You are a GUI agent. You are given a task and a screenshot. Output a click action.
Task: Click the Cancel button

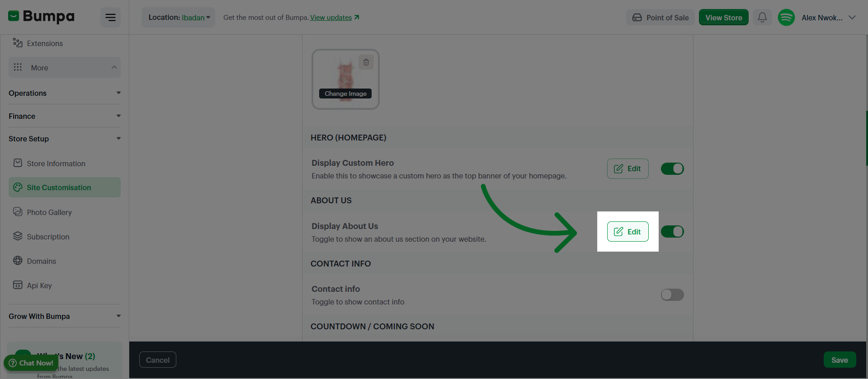(x=158, y=360)
